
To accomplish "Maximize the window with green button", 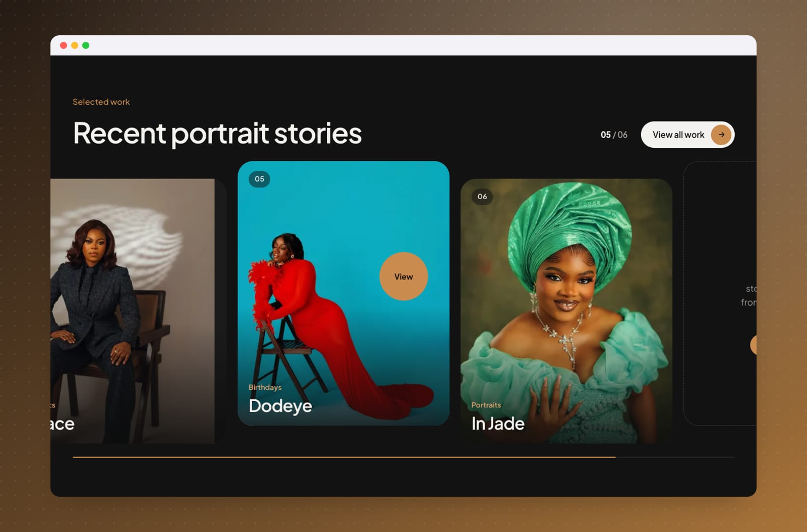I will (x=86, y=45).
